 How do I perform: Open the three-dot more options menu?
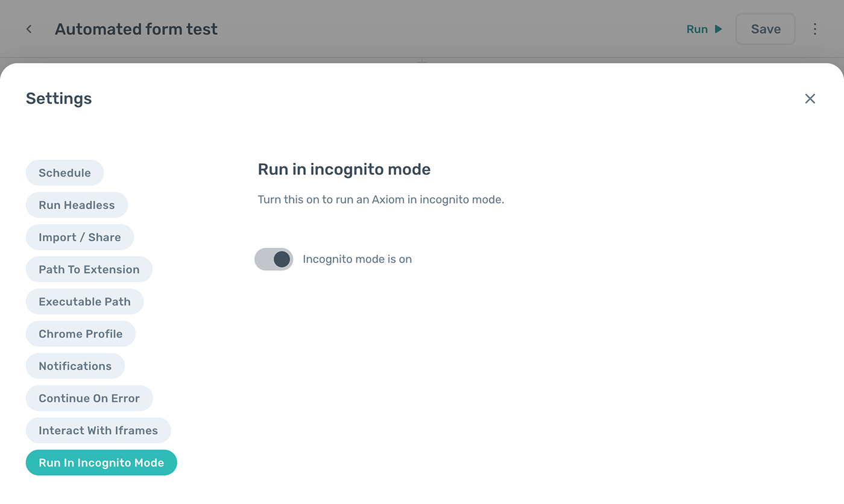click(815, 29)
